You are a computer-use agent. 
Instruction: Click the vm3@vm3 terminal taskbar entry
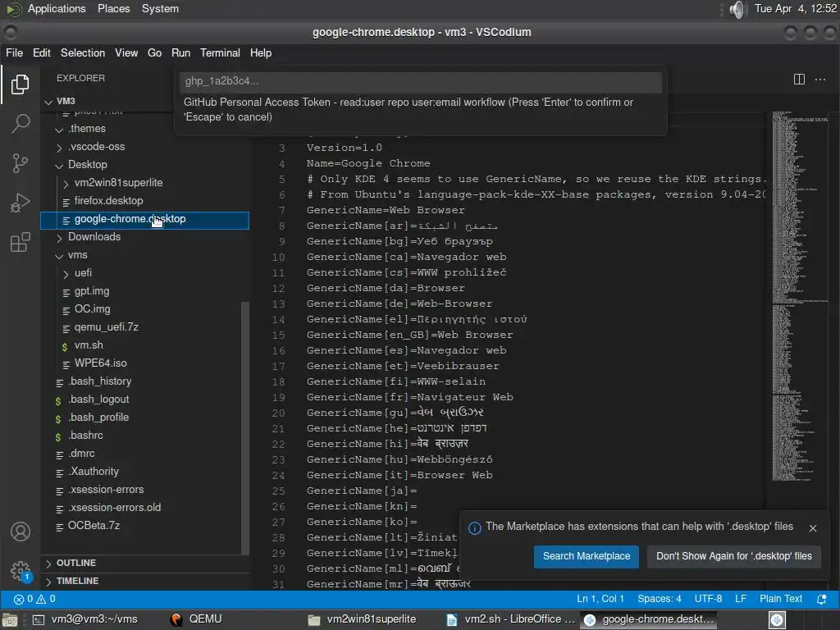84,619
